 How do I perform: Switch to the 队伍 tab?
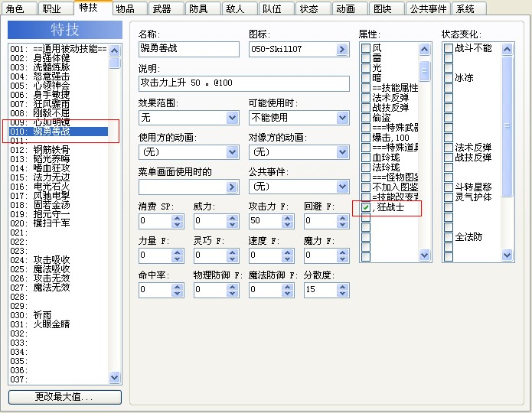pyautogui.click(x=276, y=9)
